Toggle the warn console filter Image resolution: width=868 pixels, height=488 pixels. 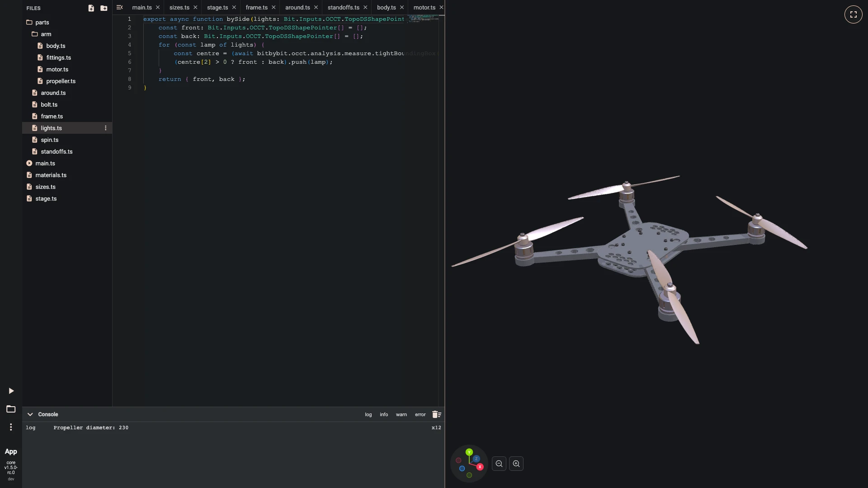pos(401,415)
